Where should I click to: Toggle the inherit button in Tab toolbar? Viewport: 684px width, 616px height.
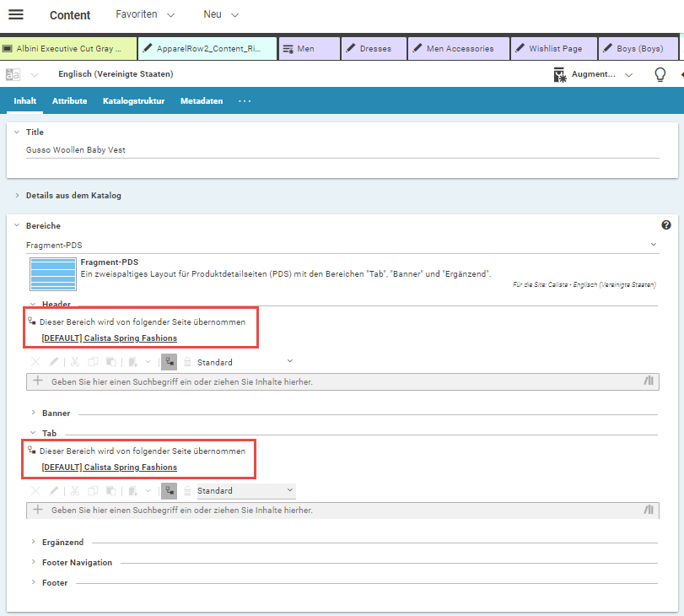[169, 490]
